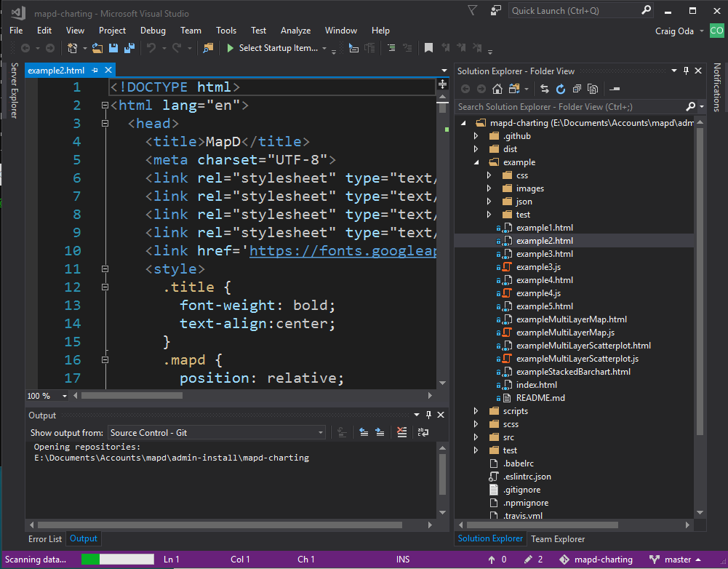Click Collapse All in Solution Explorer
Screen dimensions: 728x569
pos(577,89)
